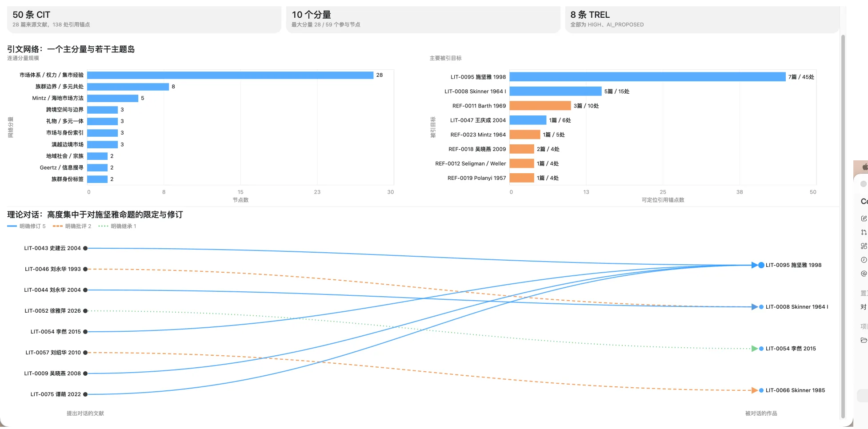Toggle the 明确继承 legend series

coord(117,226)
